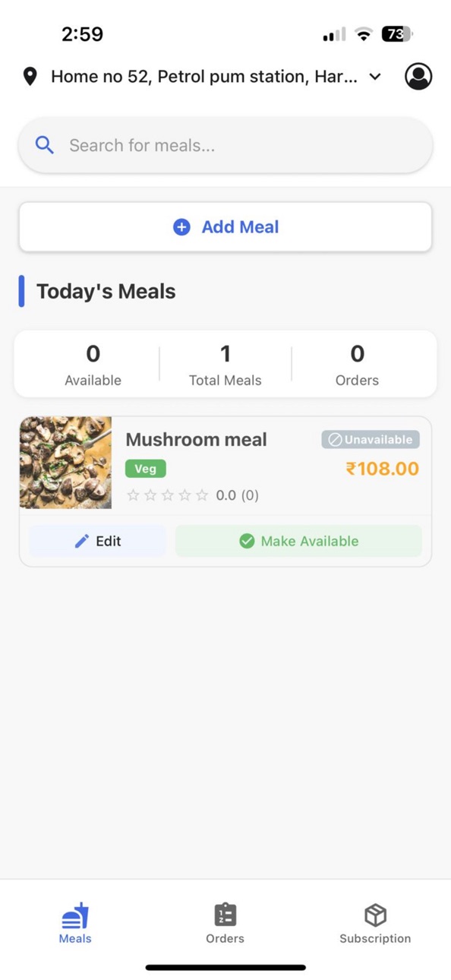Toggle Mushroom meal with Make Available

(x=298, y=541)
